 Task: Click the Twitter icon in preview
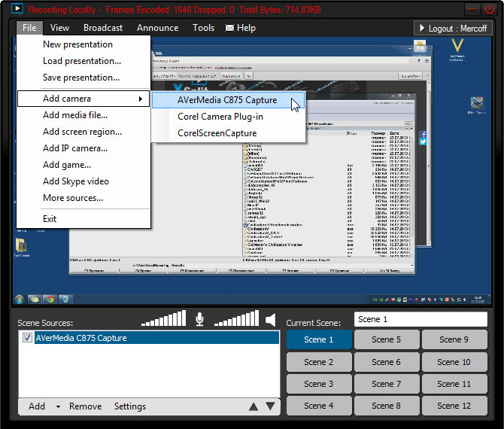point(424,141)
